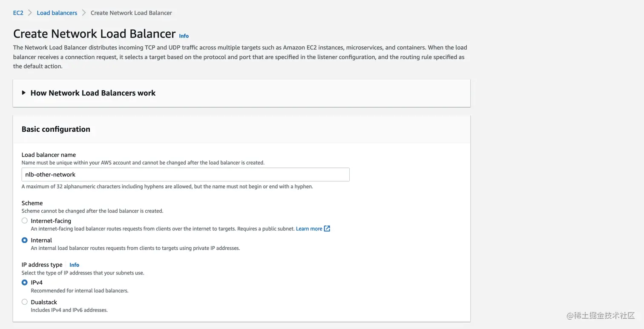Open the EC2 breadcrumb link
Image resolution: width=644 pixels, height=329 pixels.
(x=18, y=13)
